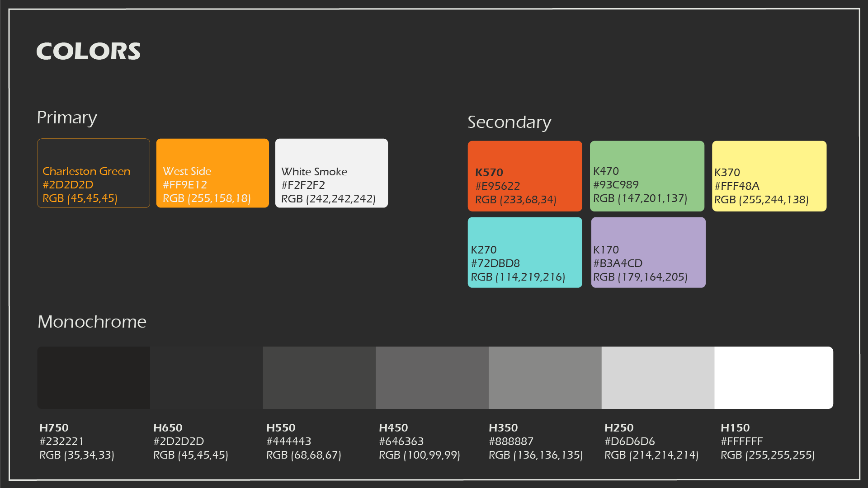Select the orange West Side swatch
The width and height of the screenshot is (868, 488).
click(x=212, y=173)
